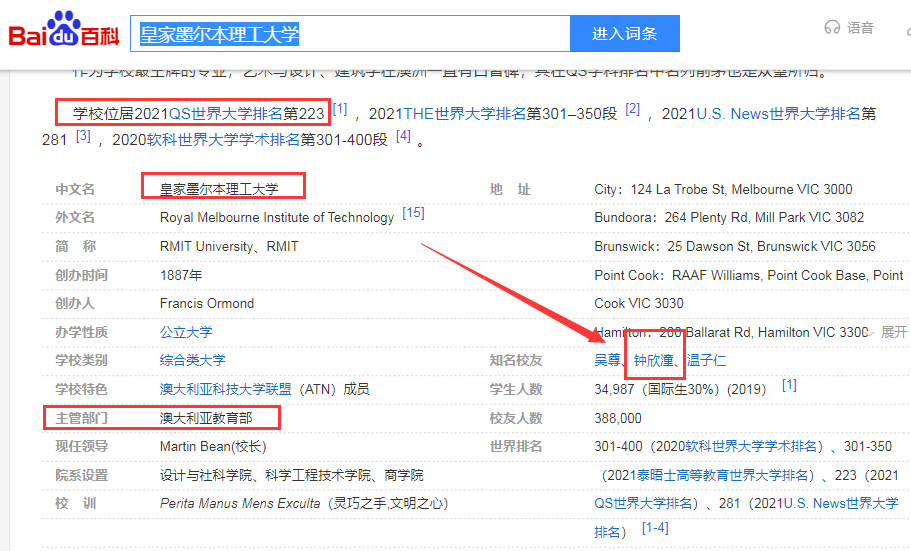Open the 公立大学 link
This screenshot has width=911, height=551.
[186, 332]
